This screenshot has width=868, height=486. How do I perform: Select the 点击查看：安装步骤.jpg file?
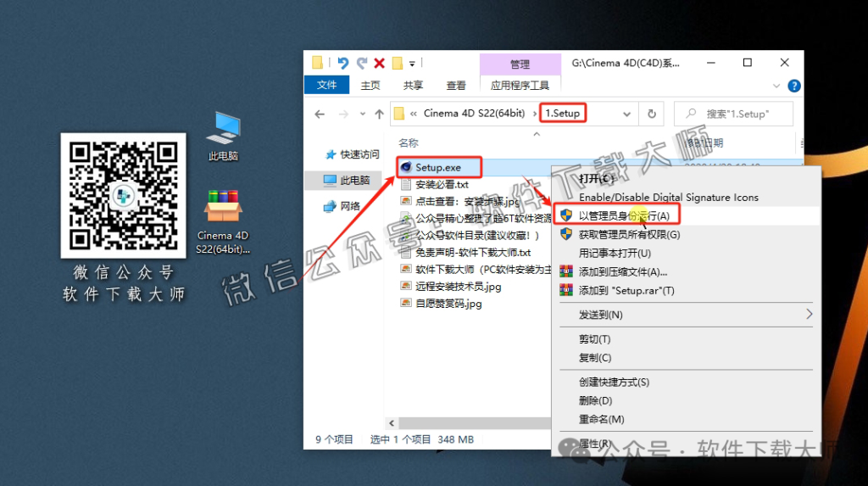coord(467,202)
